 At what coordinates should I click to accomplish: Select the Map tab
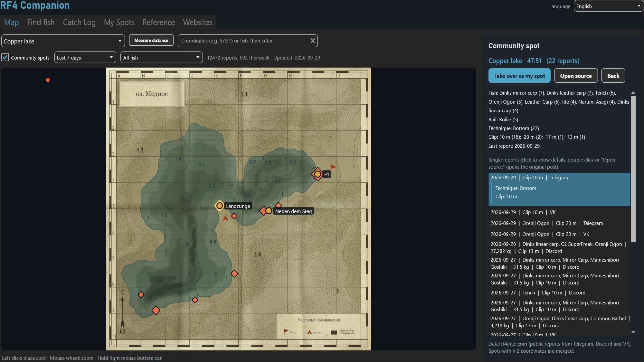[12, 22]
